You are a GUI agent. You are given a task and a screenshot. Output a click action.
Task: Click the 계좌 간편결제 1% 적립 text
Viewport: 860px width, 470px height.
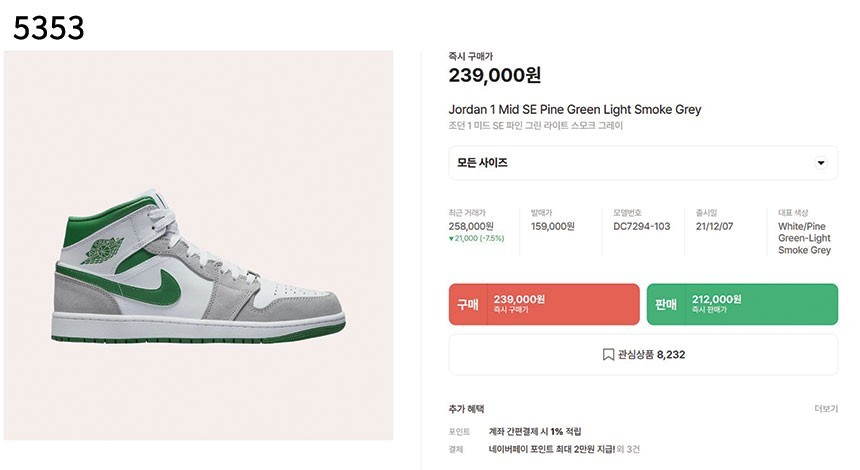point(534,431)
